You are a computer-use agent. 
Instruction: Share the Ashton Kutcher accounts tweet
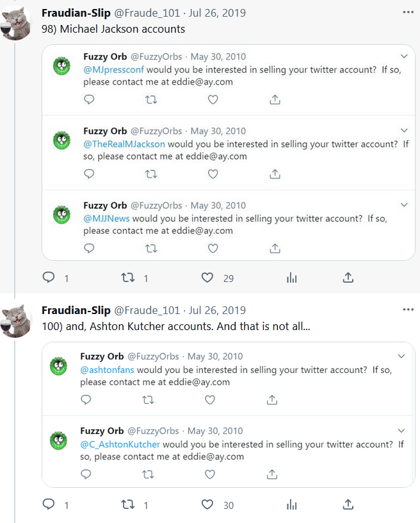click(348, 505)
